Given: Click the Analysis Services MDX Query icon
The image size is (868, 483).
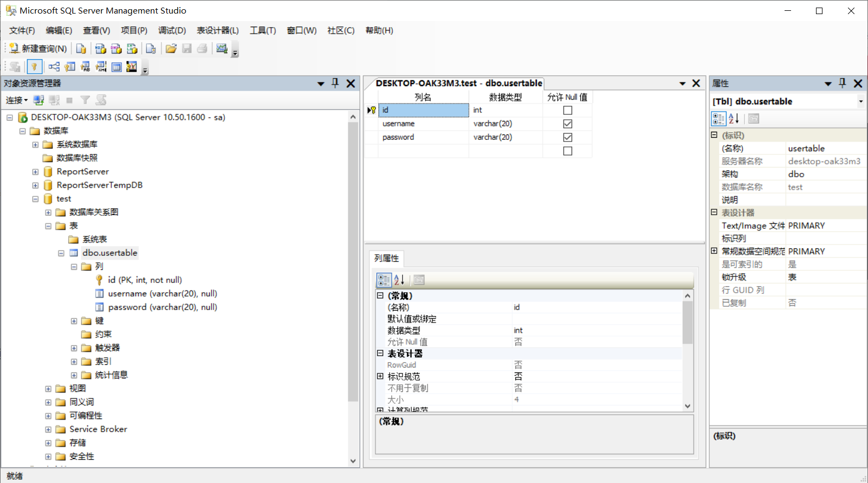Looking at the screenshot, I should 100,49.
